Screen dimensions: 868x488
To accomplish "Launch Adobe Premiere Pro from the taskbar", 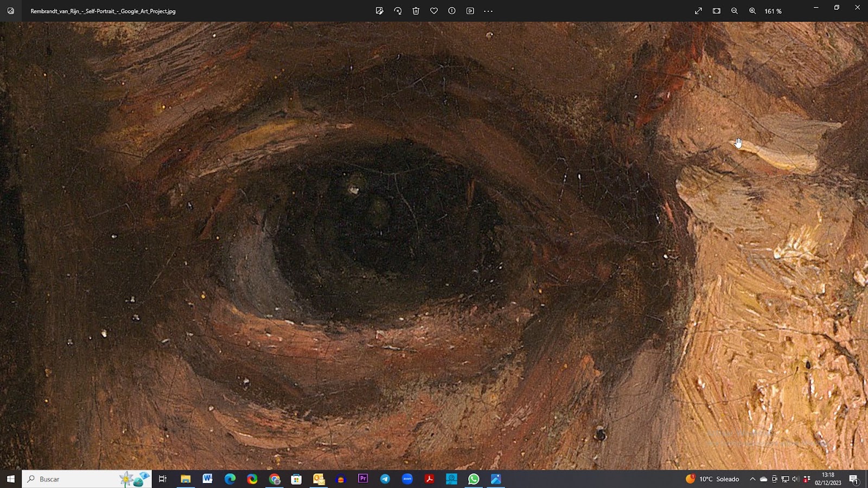I will click(363, 479).
